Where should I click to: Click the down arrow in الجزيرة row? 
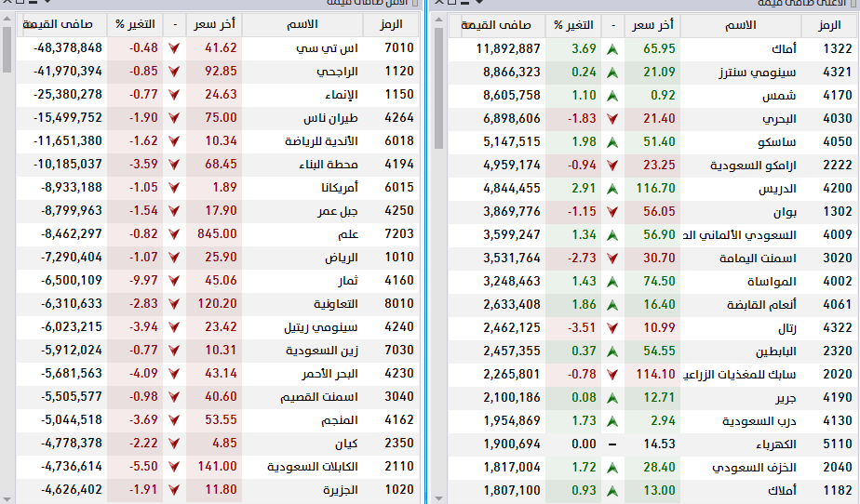174,490
